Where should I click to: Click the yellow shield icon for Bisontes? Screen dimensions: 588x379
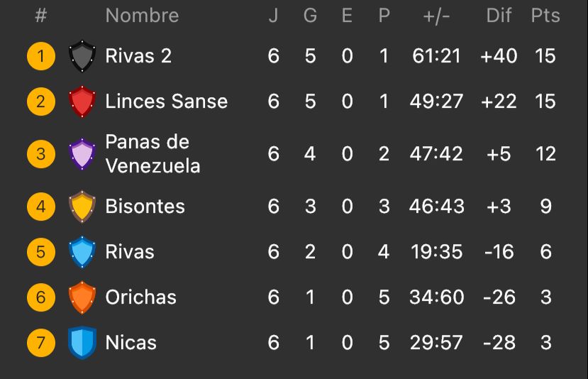click(x=82, y=207)
